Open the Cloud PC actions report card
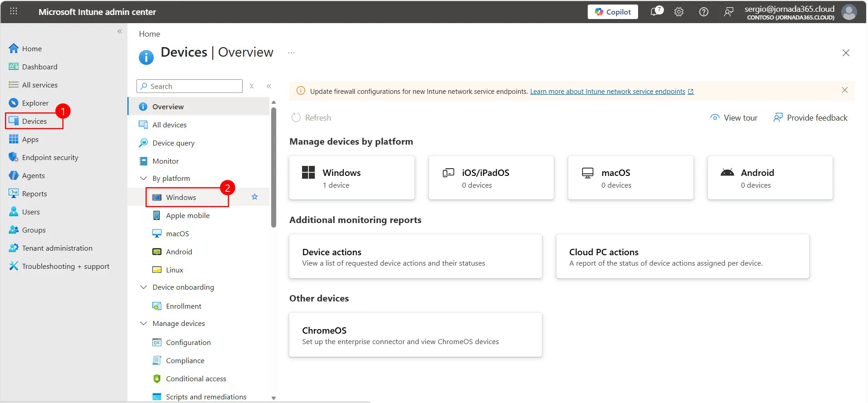The width and height of the screenshot is (868, 403). point(683,257)
